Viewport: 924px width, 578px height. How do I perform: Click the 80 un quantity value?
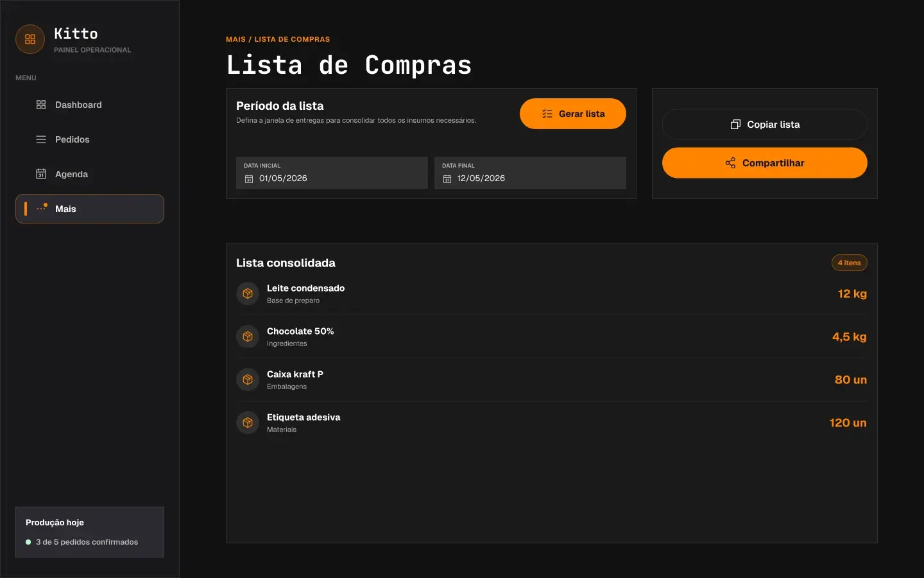pos(851,380)
